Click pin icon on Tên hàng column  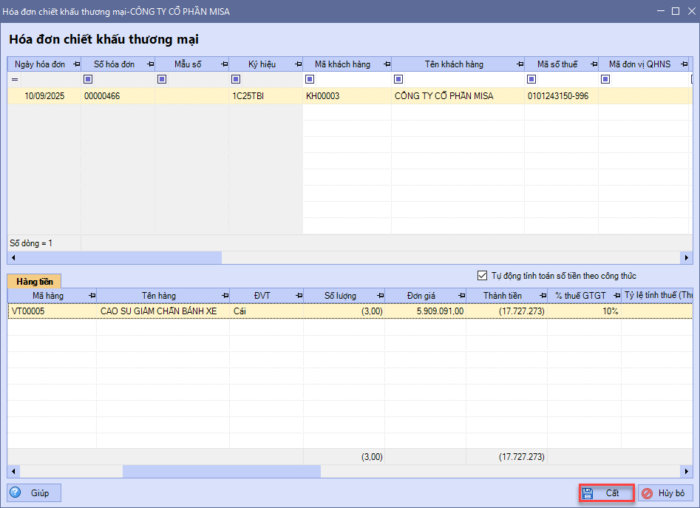click(222, 296)
